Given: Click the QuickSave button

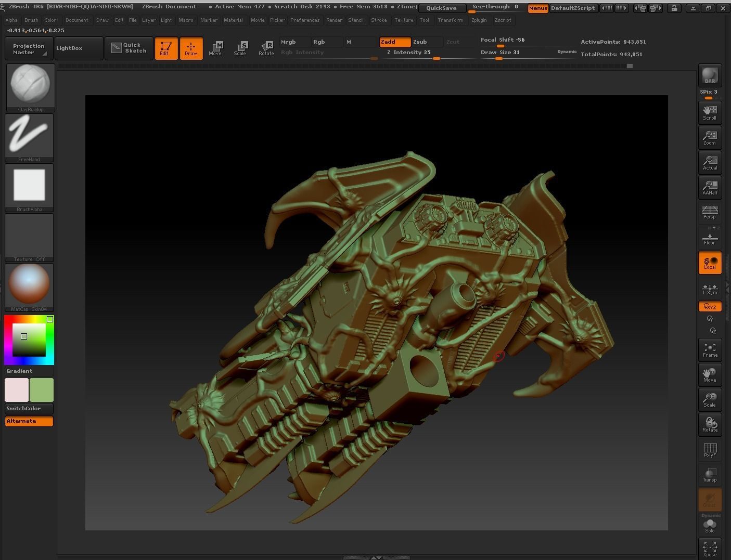Looking at the screenshot, I should [x=441, y=8].
